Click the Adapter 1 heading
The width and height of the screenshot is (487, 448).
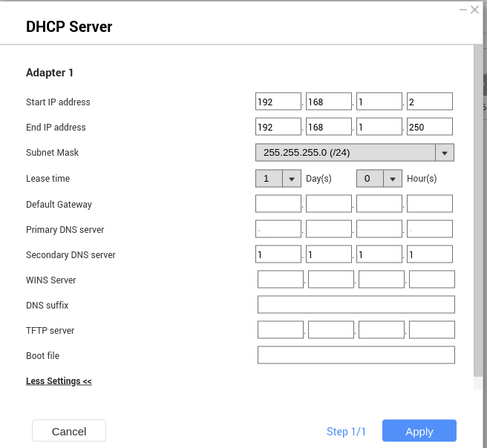pos(50,73)
